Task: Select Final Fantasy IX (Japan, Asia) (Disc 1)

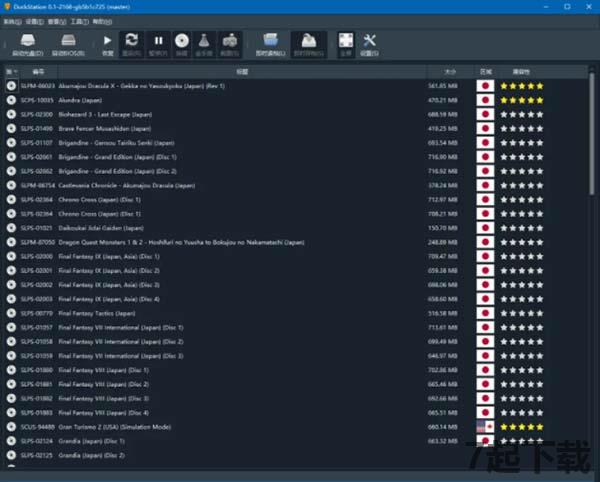Action: pyautogui.click(x=109, y=256)
